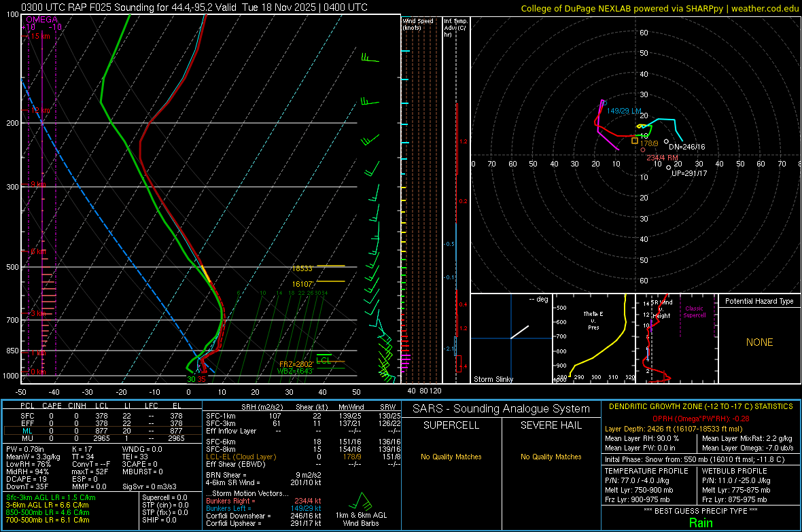The width and height of the screenshot is (802, 532).
Task: Click the SARS - Sounding Analogue System heading
Action: 502,409
